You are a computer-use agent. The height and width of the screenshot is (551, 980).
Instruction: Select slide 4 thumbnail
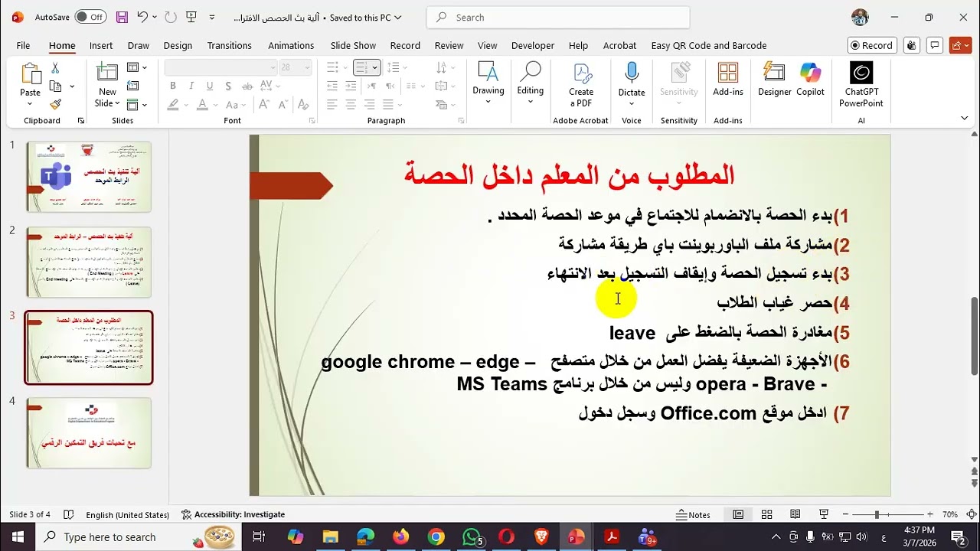89,432
